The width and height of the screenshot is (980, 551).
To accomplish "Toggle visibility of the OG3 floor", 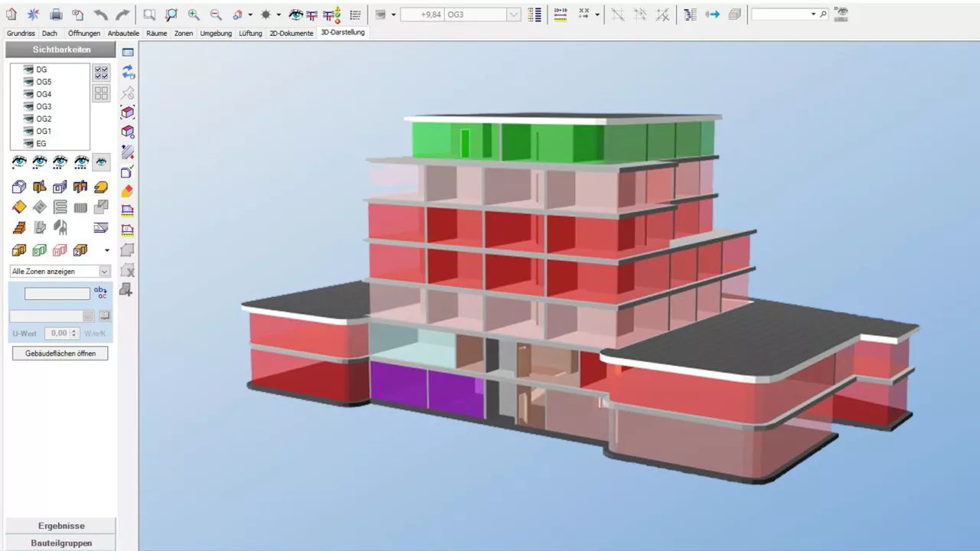I will [x=29, y=106].
